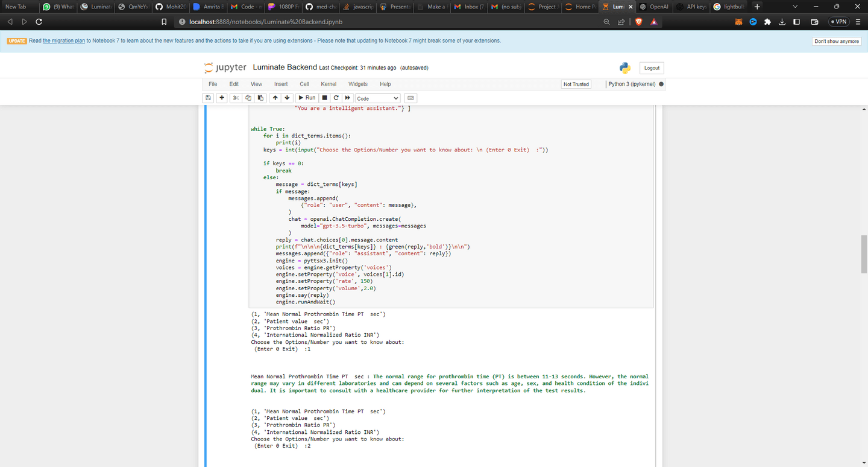868x467 pixels.
Task: Open the File menu
Action: pyautogui.click(x=213, y=84)
